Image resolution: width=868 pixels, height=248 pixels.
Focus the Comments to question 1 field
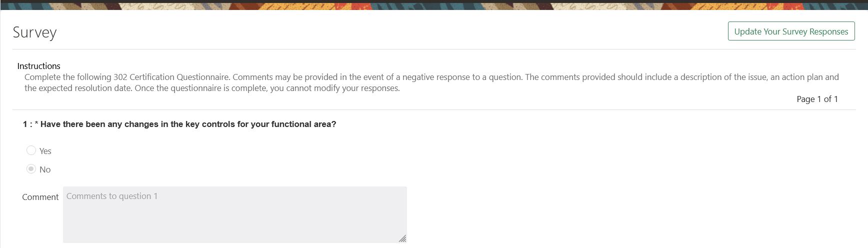[x=234, y=214]
